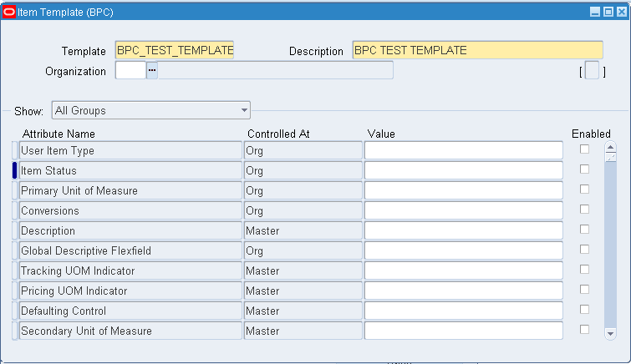
Task: Select the Item Status row indicator
Action: 14,170
